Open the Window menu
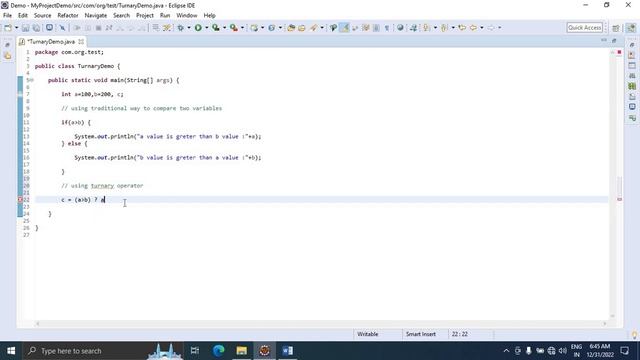This screenshot has width=640, height=360. [x=187, y=16]
